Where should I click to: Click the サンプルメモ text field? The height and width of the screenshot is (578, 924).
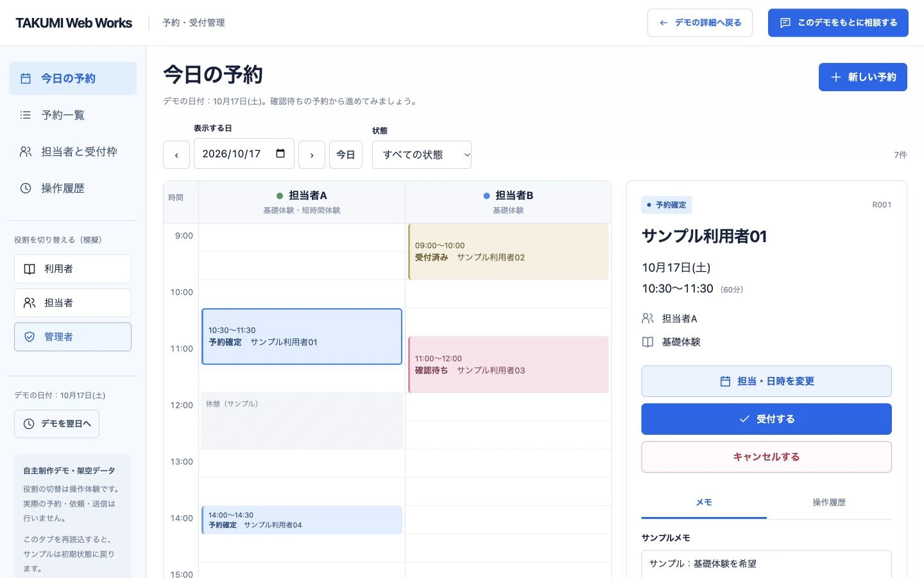(766, 564)
